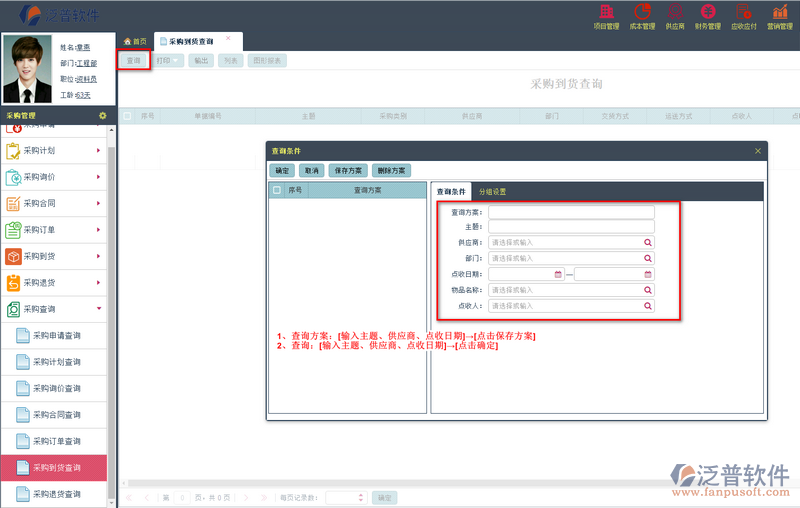The height and width of the screenshot is (508, 800).
Task: Click 确定 button in query dialog
Action: click(x=282, y=171)
